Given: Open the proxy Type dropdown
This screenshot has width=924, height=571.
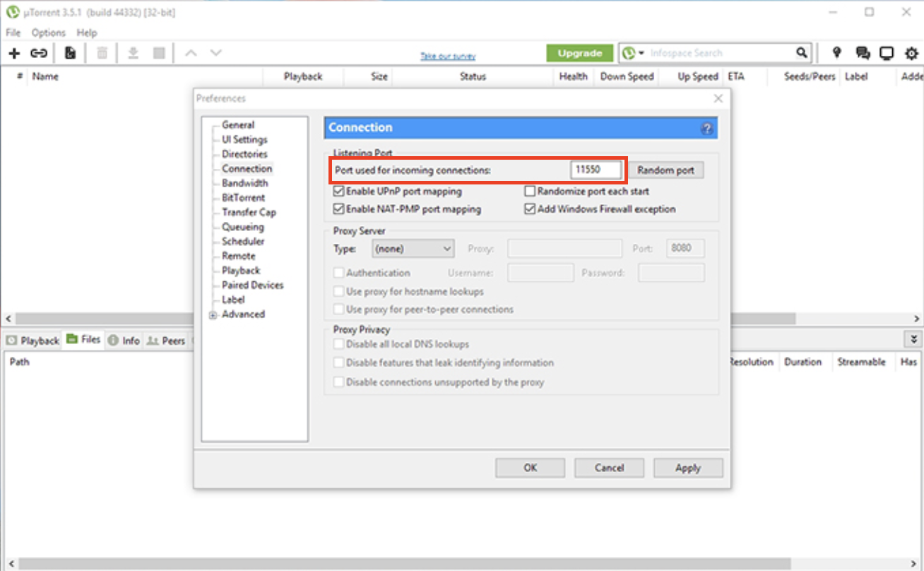Looking at the screenshot, I should click(x=413, y=249).
